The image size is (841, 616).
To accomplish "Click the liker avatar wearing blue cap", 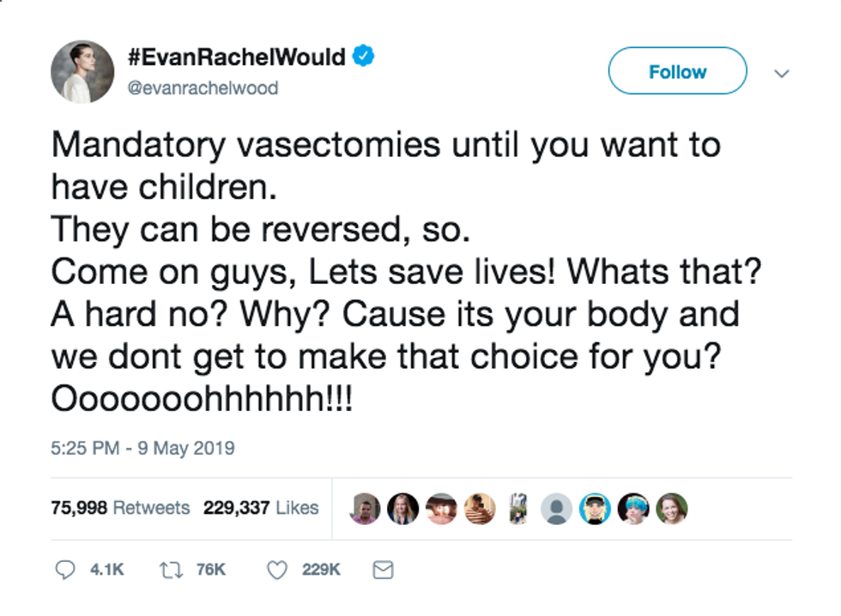I will pos(596,509).
